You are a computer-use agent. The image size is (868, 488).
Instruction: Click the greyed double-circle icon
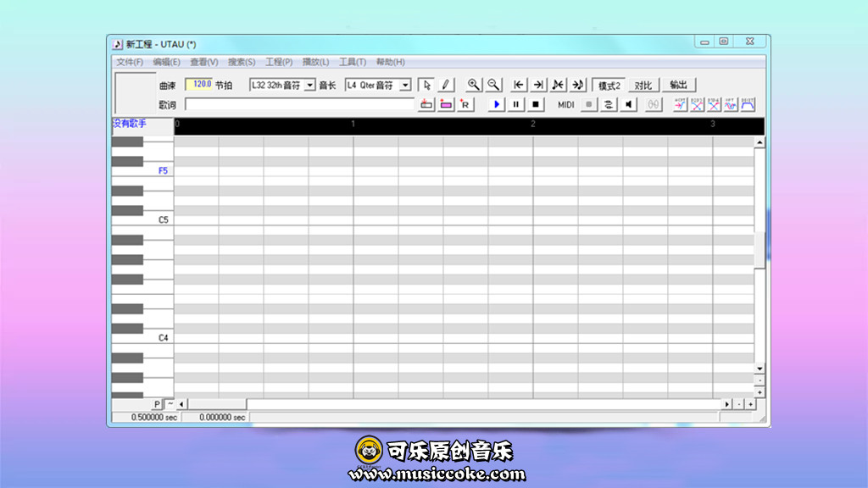[x=654, y=104]
